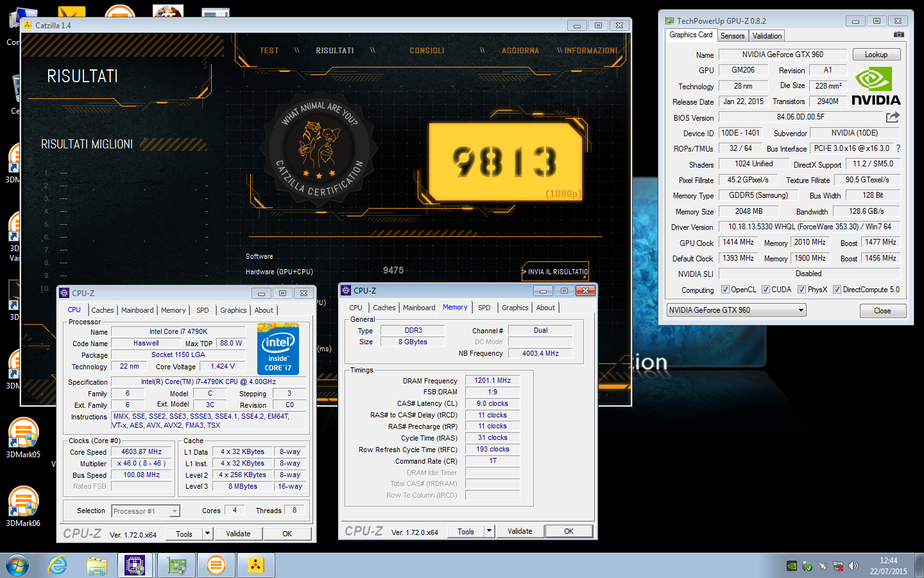Viewport: 924px width, 578px height.
Task: Open the Mainboard tab in the CPU-Z CPU window
Action: pos(137,310)
